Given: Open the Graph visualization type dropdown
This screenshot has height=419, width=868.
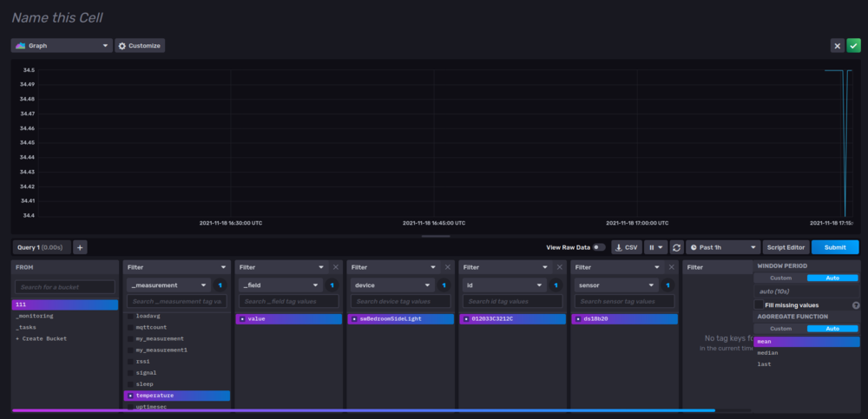Looking at the screenshot, I should click(x=62, y=45).
